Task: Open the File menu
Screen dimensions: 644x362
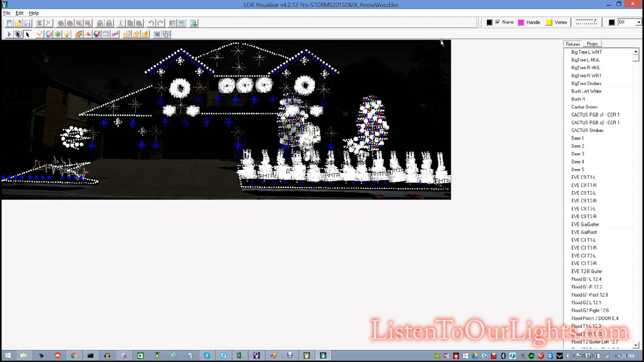Action: pyautogui.click(x=7, y=13)
